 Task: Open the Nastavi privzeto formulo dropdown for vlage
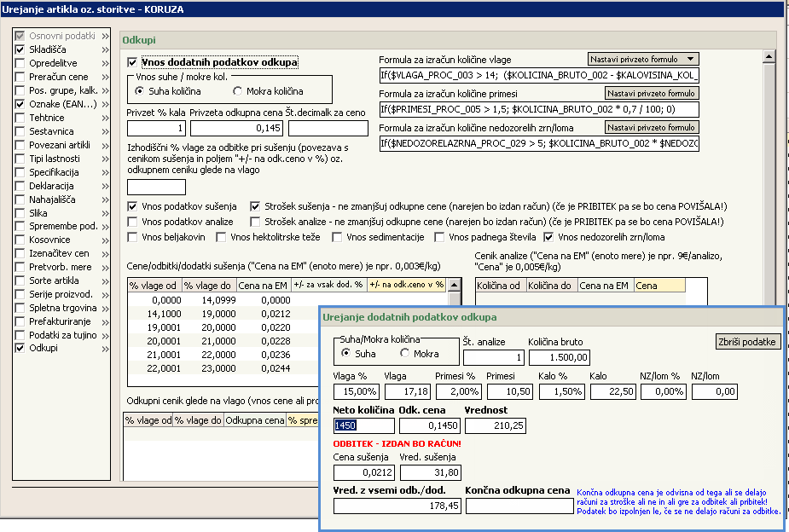click(643, 60)
